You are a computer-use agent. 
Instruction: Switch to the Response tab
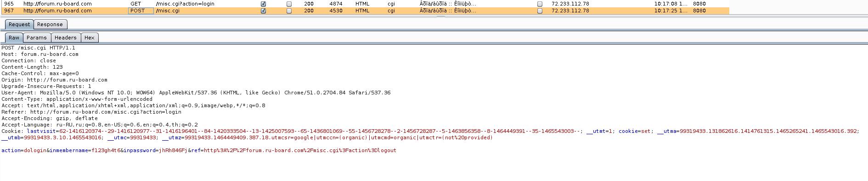(50, 24)
